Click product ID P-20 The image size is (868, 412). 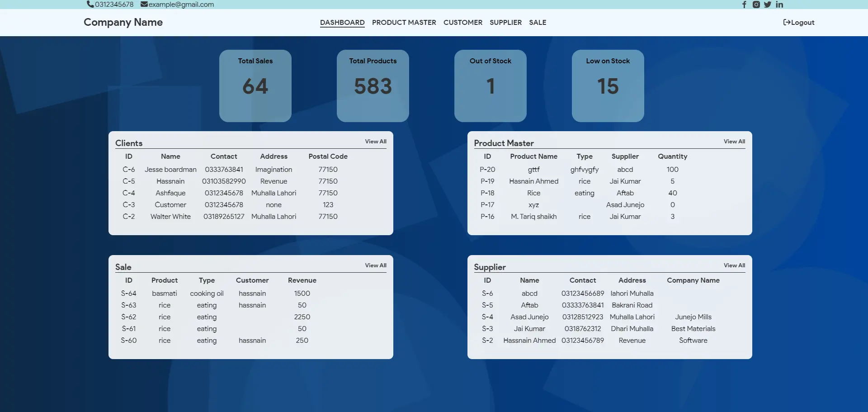[x=487, y=170]
